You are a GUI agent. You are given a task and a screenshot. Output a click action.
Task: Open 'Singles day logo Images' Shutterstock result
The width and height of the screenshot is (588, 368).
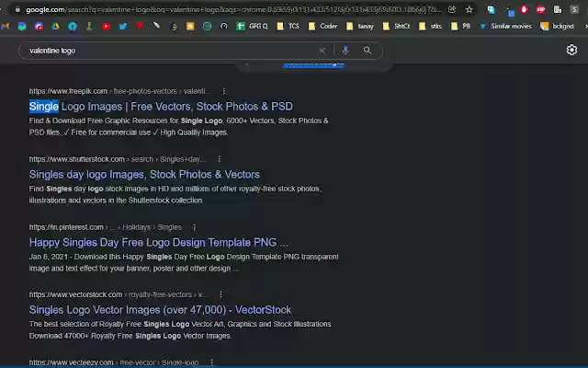pyautogui.click(x=144, y=174)
